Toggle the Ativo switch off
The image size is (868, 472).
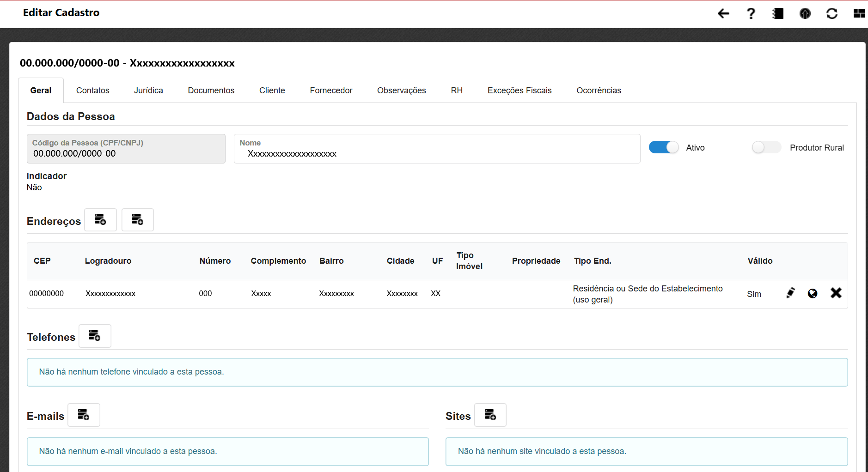tap(664, 147)
